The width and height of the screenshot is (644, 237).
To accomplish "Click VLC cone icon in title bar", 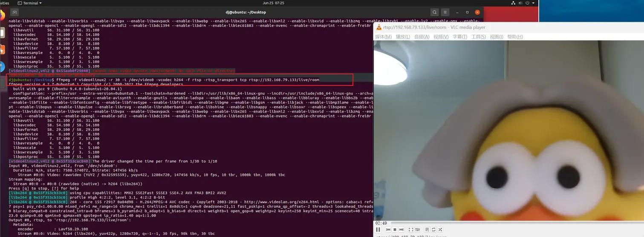I will pos(378,27).
